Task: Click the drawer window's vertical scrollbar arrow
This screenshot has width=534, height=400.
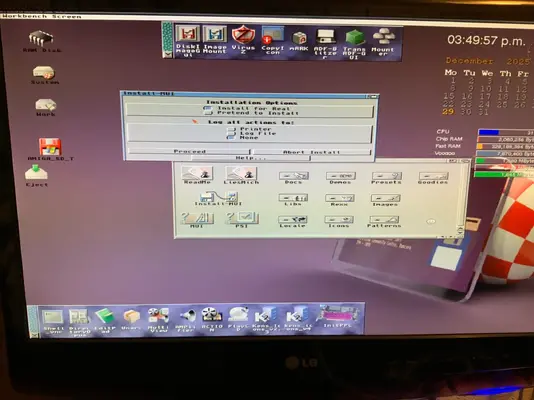Action: (x=460, y=230)
